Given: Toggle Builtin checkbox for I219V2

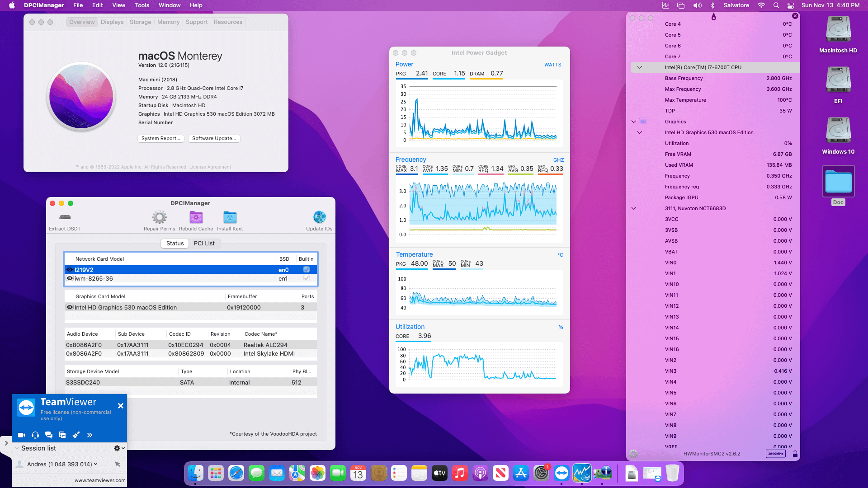Looking at the screenshot, I should click(x=307, y=270).
